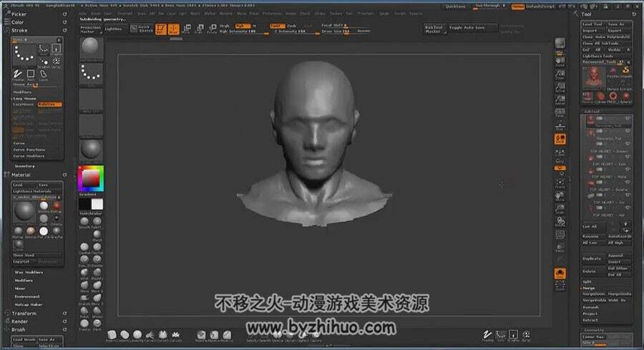Click the main color picker square
The height and width of the screenshot is (350, 644).
(x=91, y=178)
